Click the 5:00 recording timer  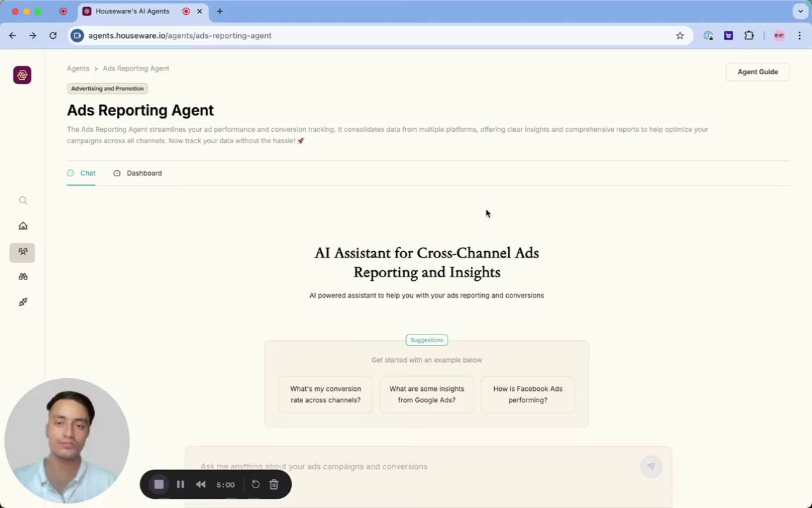(226, 485)
